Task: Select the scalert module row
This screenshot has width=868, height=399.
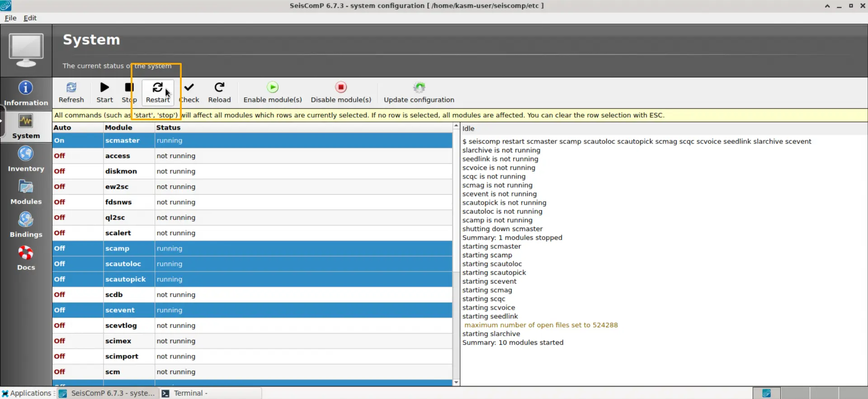Action: [252, 233]
